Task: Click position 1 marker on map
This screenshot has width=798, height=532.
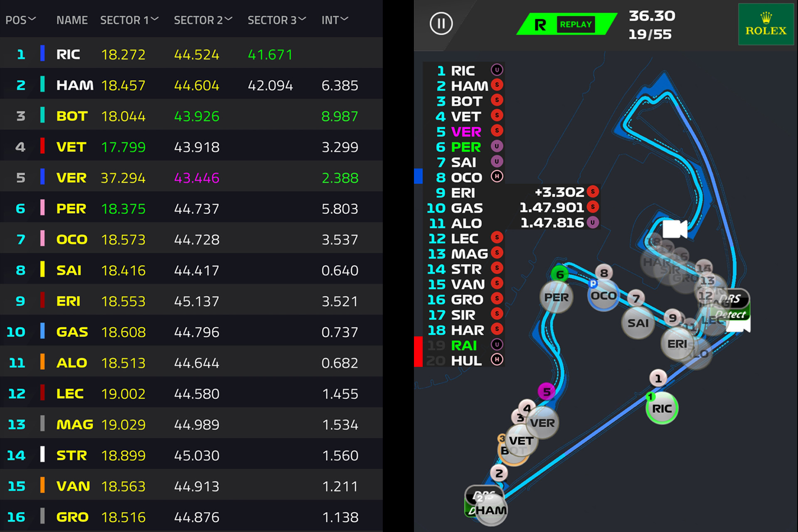Action: pyautogui.click(x=658, y=378)
